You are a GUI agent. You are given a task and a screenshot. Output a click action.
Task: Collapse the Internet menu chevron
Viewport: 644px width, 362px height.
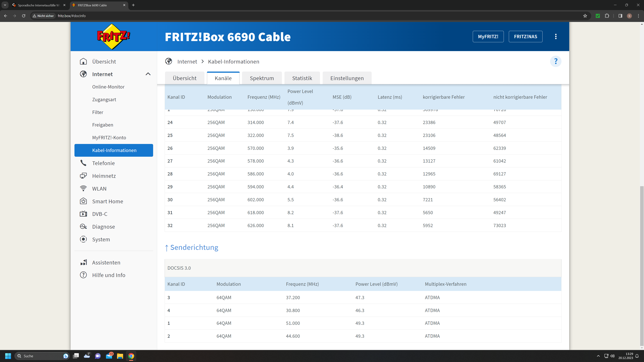click(148, 74)
